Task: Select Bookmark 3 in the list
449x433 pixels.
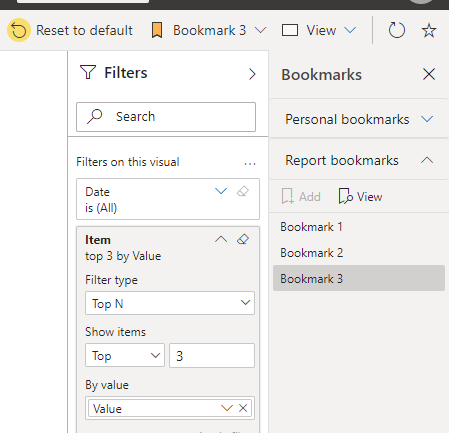Action: pos(359,278)
